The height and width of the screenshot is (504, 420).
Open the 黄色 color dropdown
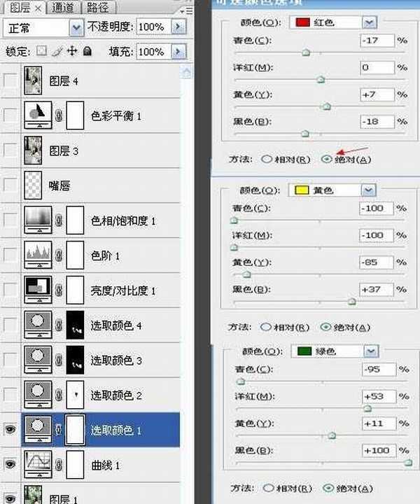[368, 190]
